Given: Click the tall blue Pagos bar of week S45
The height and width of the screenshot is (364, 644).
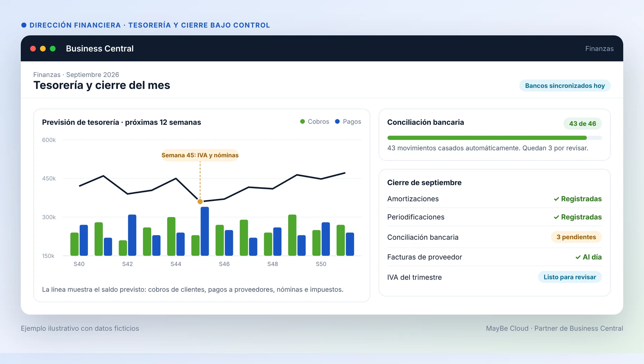Looking at the screenshot, I should (205, 231).
